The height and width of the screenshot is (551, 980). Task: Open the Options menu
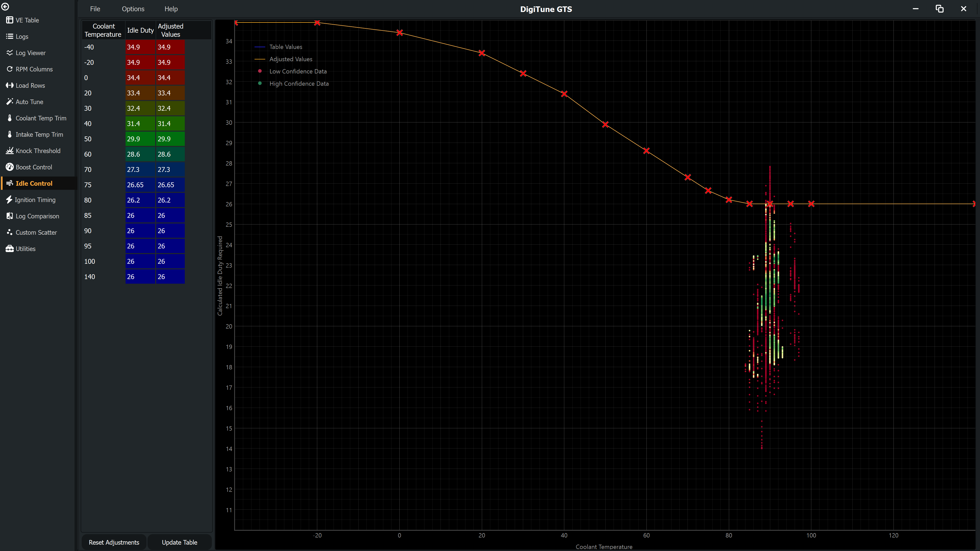(x=133, y=9)
